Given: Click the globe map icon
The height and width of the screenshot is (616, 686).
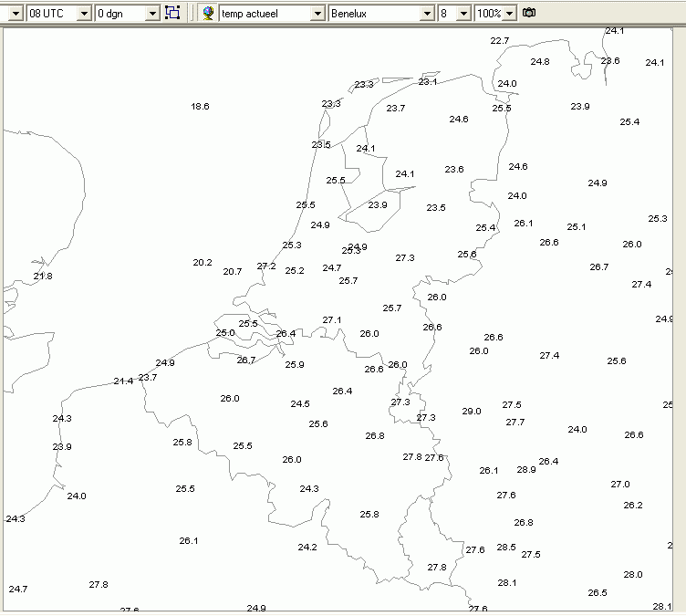Looking at the screenshot, I should pyautogui.click(x=208, y=13).
